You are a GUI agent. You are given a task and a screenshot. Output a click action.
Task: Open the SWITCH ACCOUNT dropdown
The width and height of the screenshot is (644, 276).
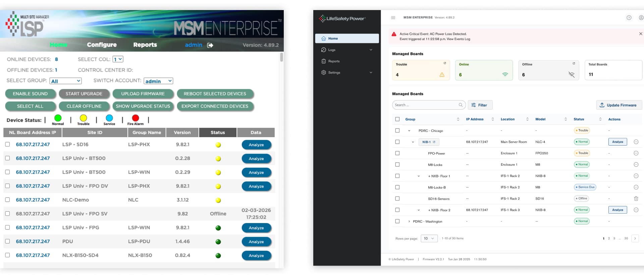pyautogui.click(x=158, y=81)
